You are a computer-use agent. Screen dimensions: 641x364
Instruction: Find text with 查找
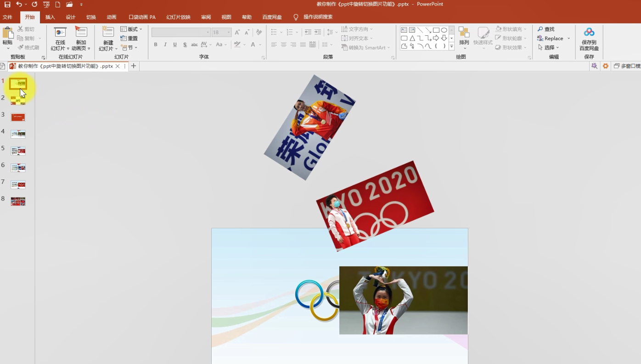click(x=546, y=29)
